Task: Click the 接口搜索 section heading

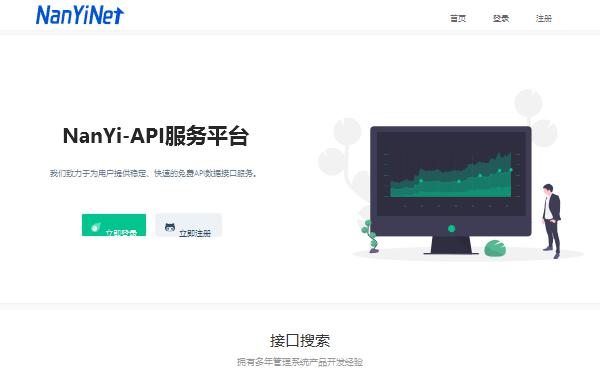Action: (300, 341)
